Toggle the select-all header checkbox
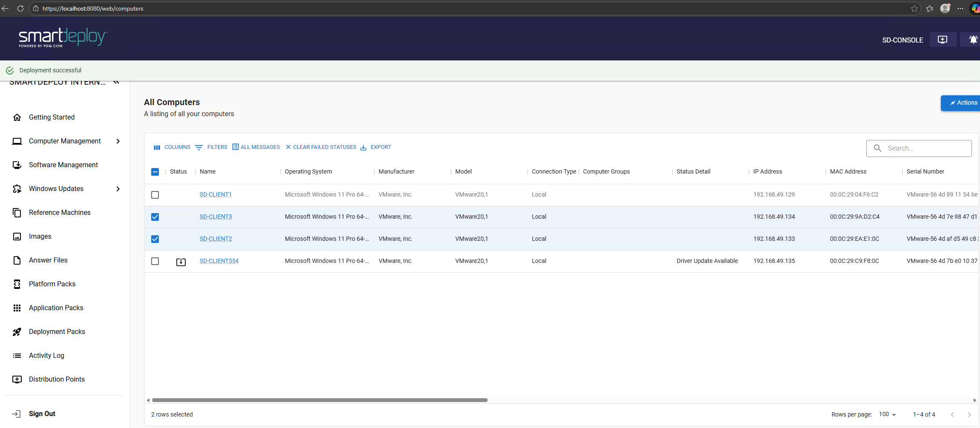 point(155,172)
